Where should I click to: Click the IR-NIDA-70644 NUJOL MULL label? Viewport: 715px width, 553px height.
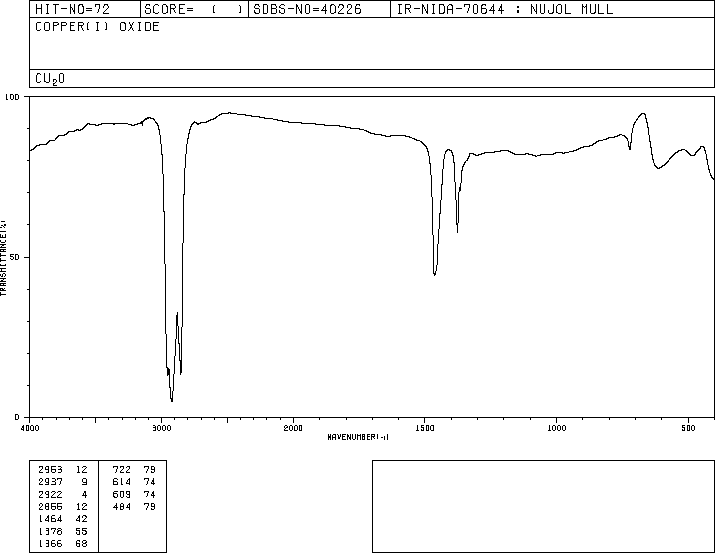[505, 9]
